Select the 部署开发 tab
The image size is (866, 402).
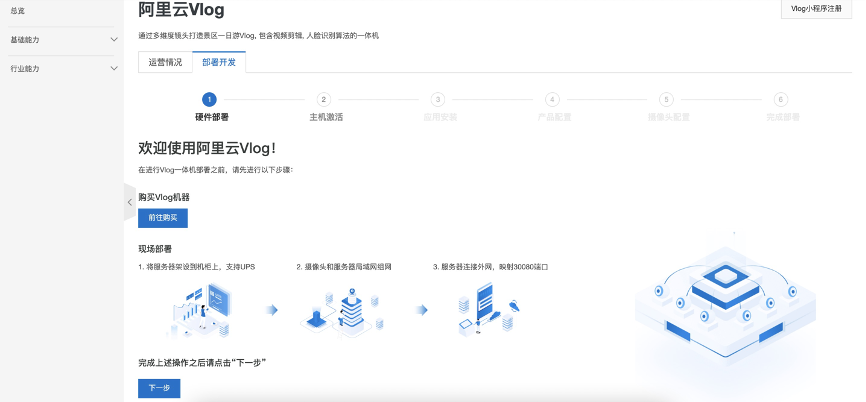[219, 62]
